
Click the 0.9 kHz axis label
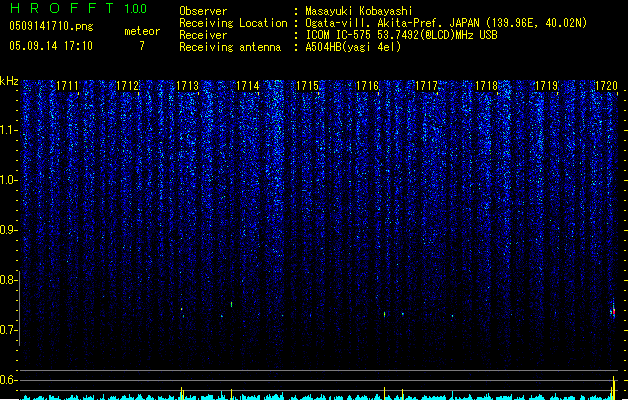tap(8, 230)
